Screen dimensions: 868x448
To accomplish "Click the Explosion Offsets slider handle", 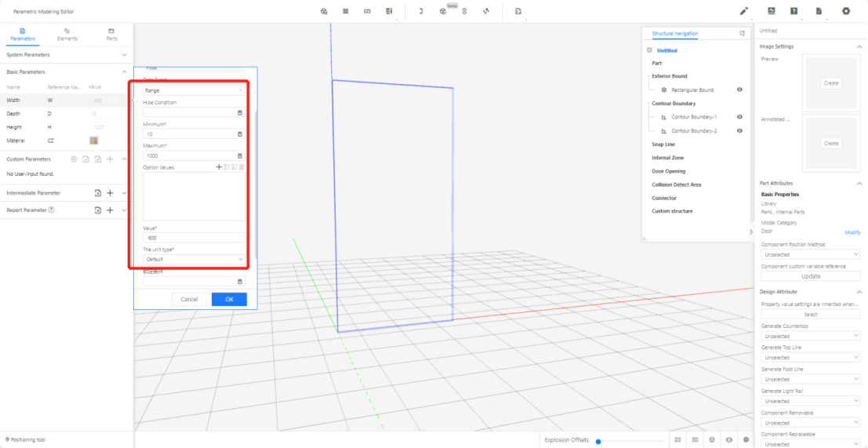I will [x=598, y=441].
